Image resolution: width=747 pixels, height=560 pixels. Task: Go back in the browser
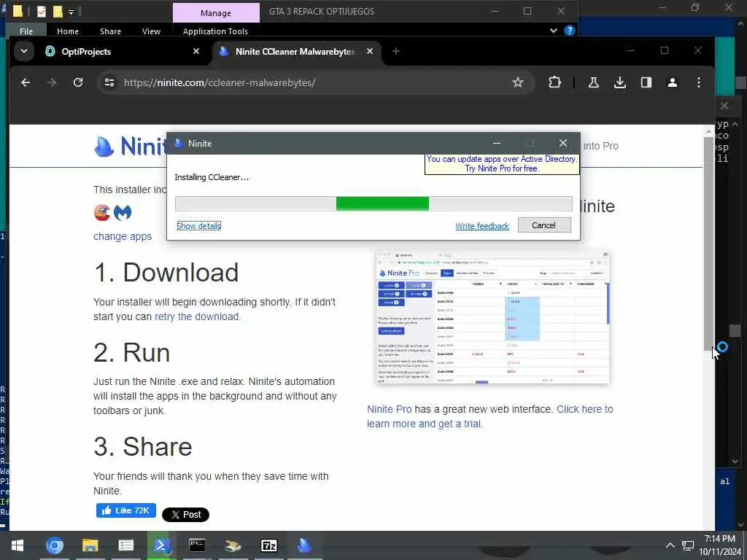[26, 82]
